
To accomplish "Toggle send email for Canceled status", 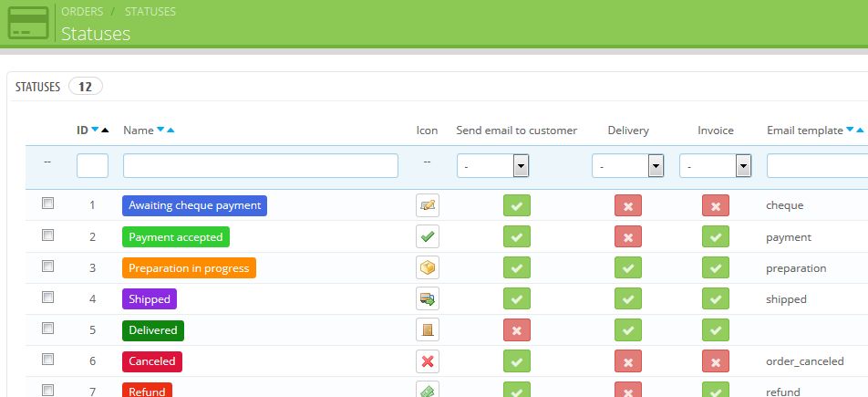I will coord(516,361).
